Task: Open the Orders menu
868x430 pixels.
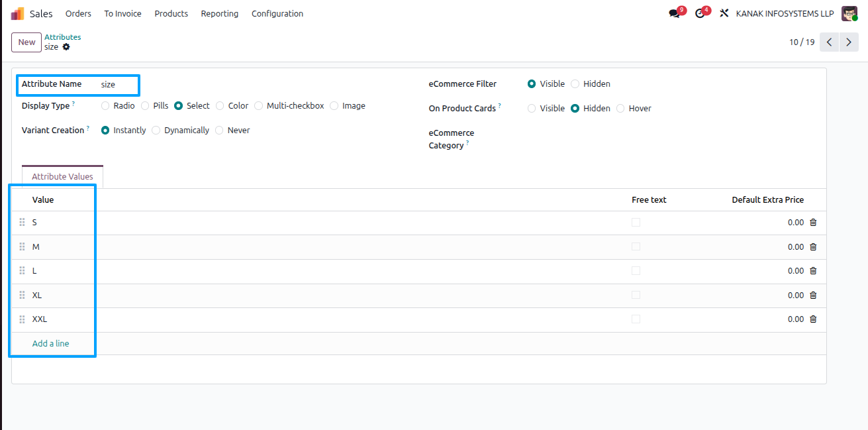Action: point(78,13)
